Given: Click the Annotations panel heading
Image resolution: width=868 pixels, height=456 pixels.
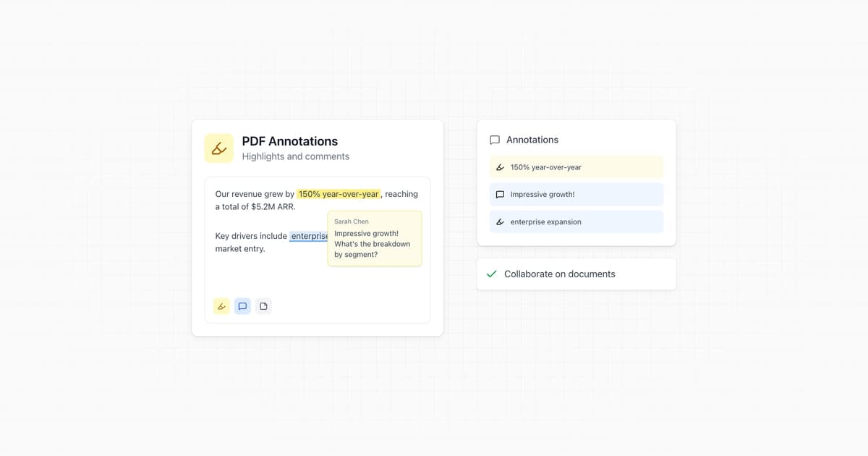Looking at the screenshot, I should (533, 140).
